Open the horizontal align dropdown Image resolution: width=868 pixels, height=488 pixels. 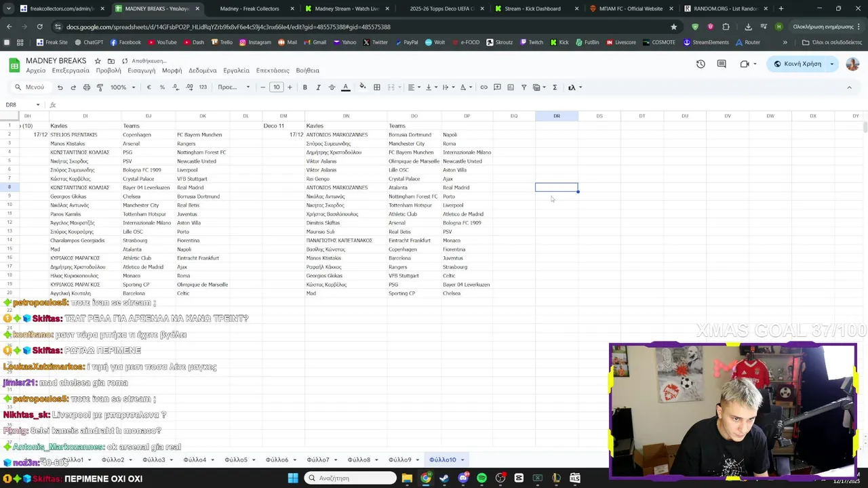[414, 87]
